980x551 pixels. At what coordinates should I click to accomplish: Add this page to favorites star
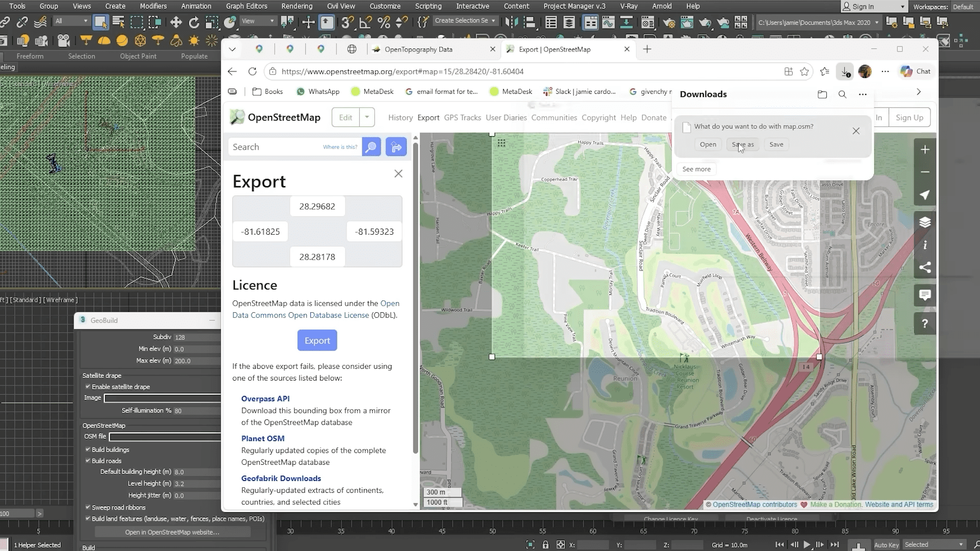804,71
